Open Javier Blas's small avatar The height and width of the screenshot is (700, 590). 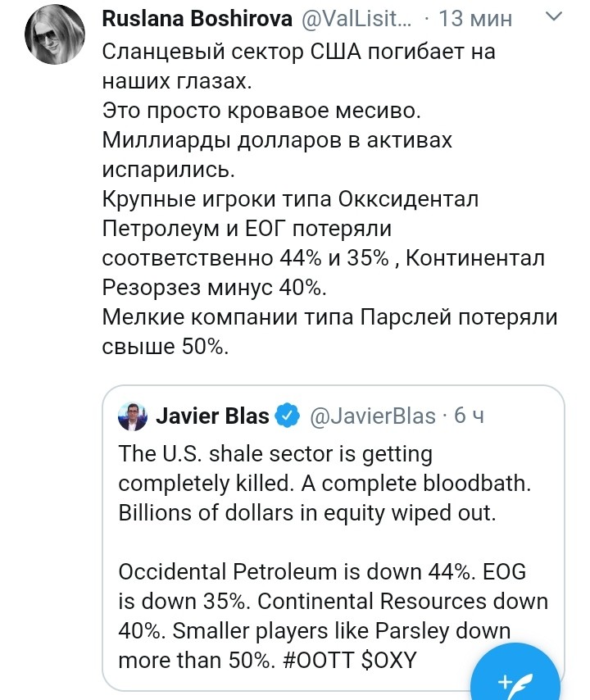click(133, 416)
